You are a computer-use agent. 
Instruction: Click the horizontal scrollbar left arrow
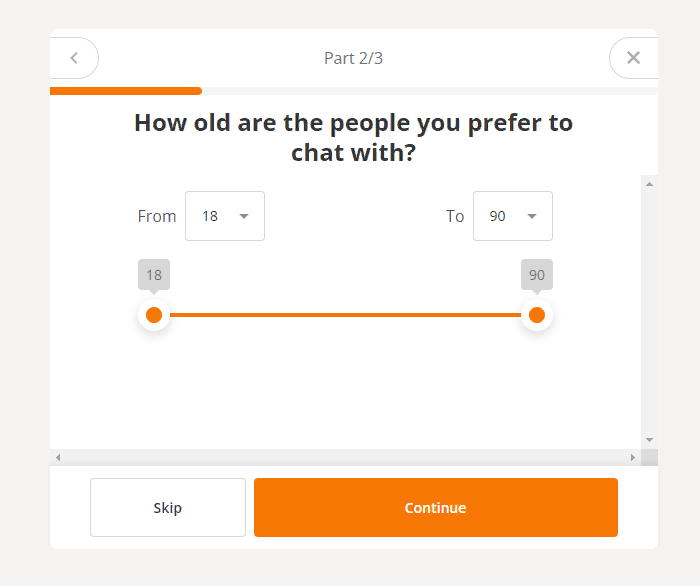point(58,458)
